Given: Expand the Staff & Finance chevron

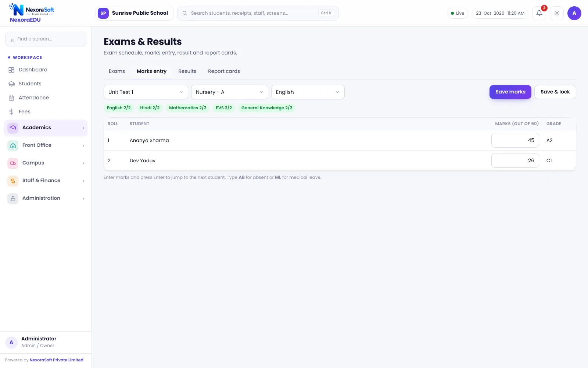Looking at the screenshot, I should coord(83,181).
